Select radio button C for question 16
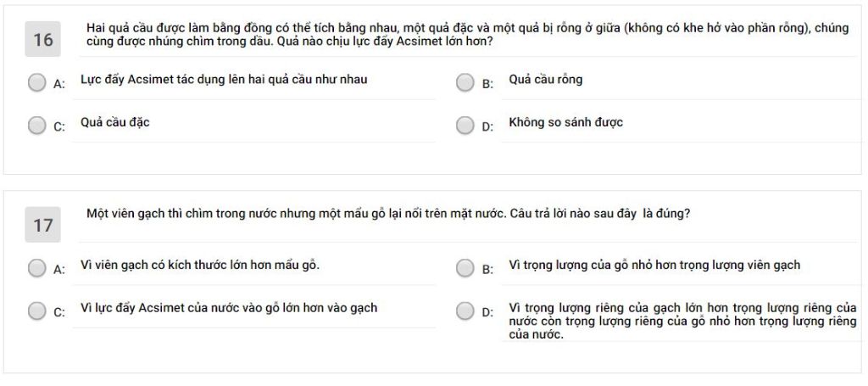The height and width of the screenshot is (386, 868). pyautogui.click(x=37, y=126)
